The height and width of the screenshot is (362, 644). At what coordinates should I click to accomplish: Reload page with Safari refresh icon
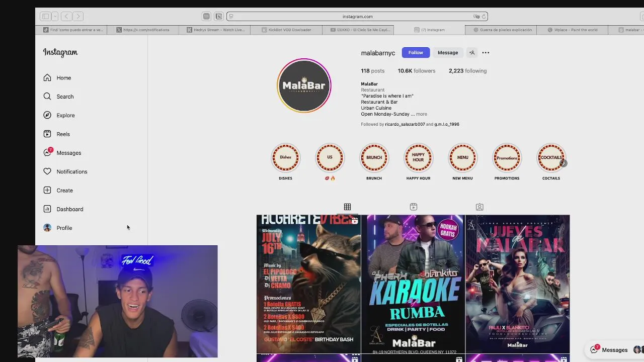click(484, 17)
